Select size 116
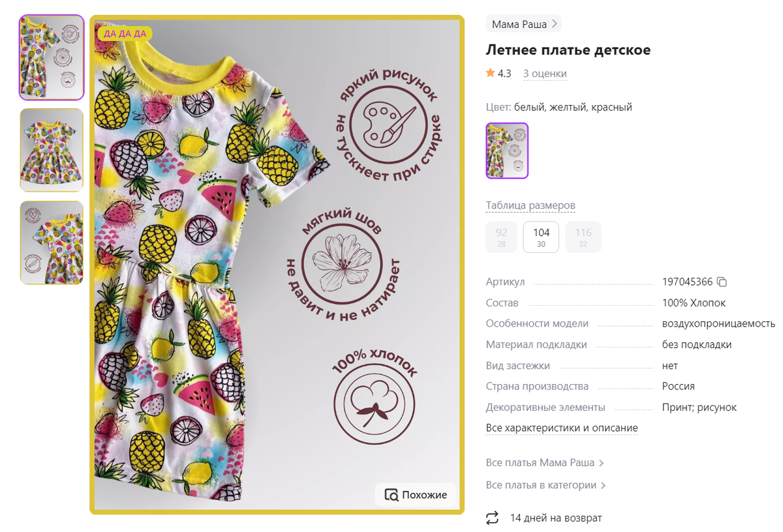Image resolution: width=783 pixels, height=532 pixels. click(583, 237)
